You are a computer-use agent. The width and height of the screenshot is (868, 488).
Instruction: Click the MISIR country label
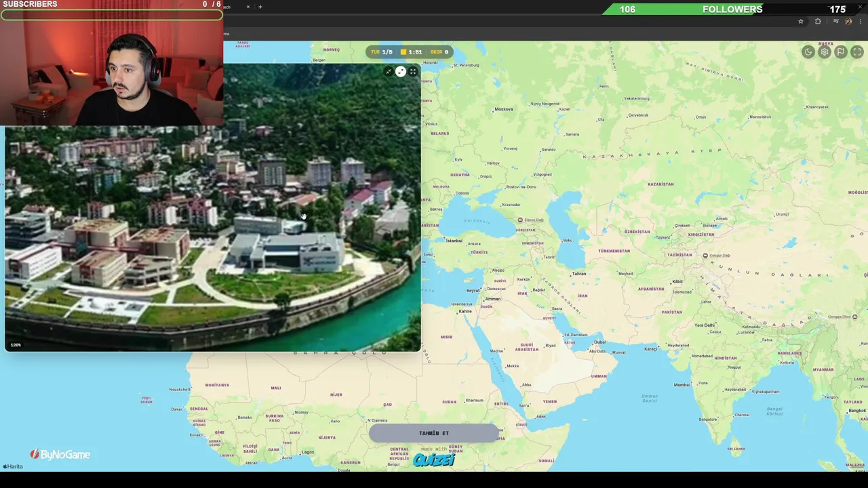coord(446,337)
